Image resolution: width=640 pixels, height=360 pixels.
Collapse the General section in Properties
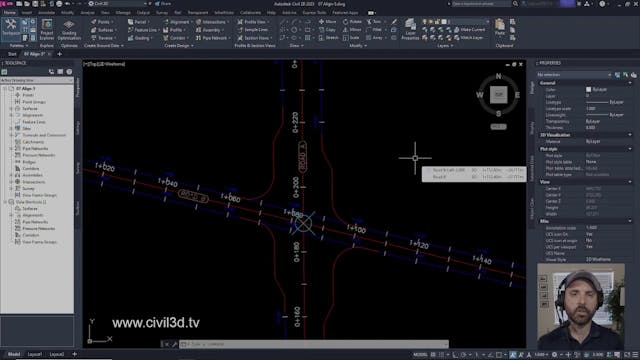coord(630,83)
